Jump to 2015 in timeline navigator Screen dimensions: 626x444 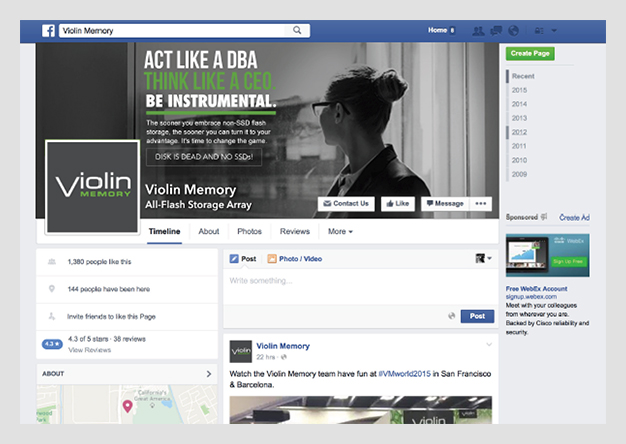tap(519, 90)
